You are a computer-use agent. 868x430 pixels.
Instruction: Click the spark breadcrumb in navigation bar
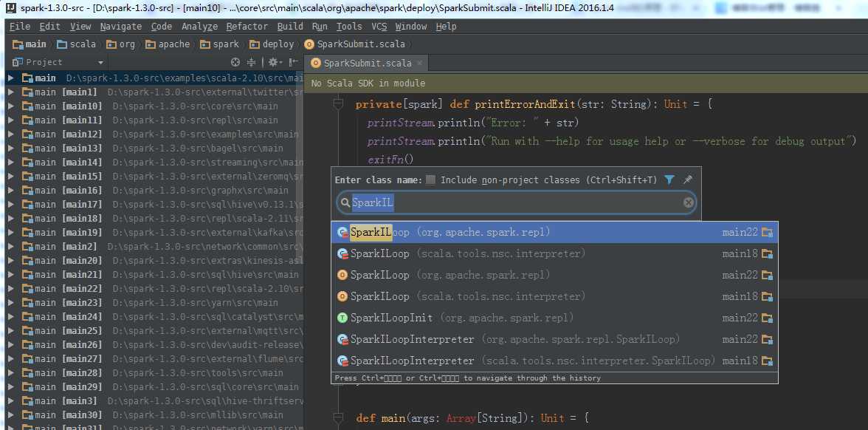220,44
